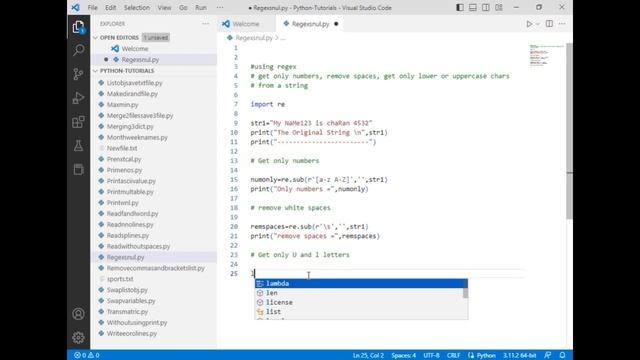
Task: Open the Go menu
Action: click(x=183, y=8)
